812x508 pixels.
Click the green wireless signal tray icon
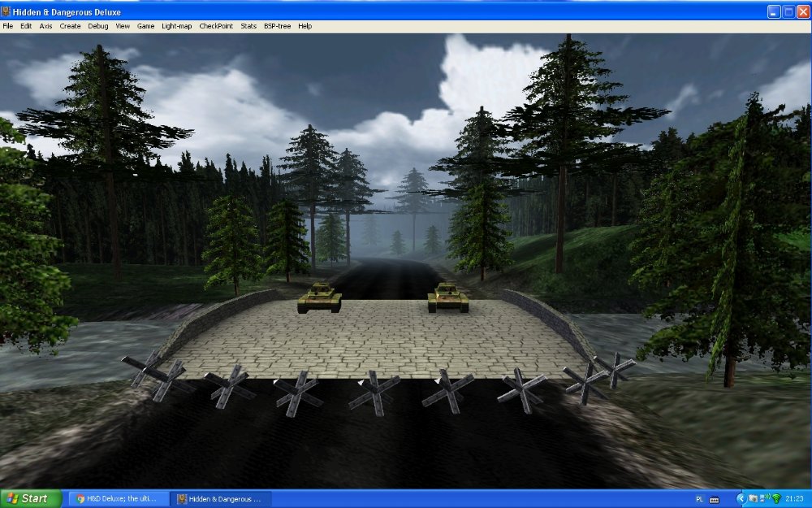[776, 499]
